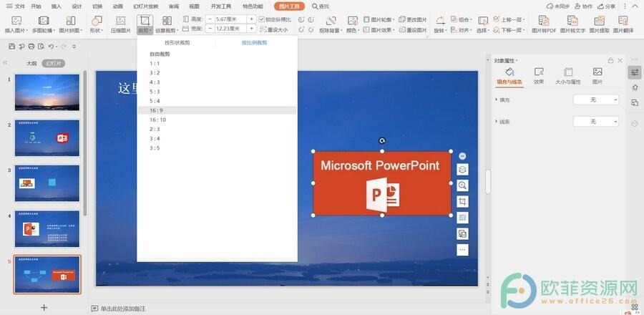Switch to 大纲 outline view tab
This screenshot has height=315, width=644.
31,63
